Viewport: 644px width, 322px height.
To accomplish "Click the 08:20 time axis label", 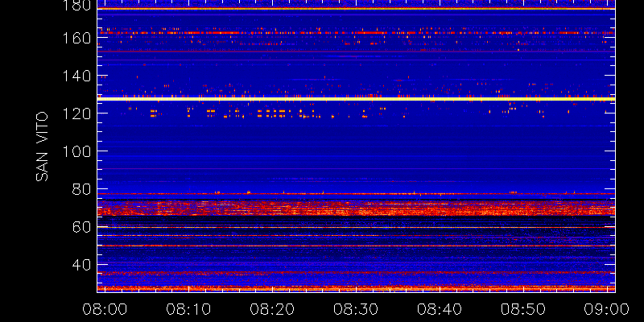I will click(272, 309).
